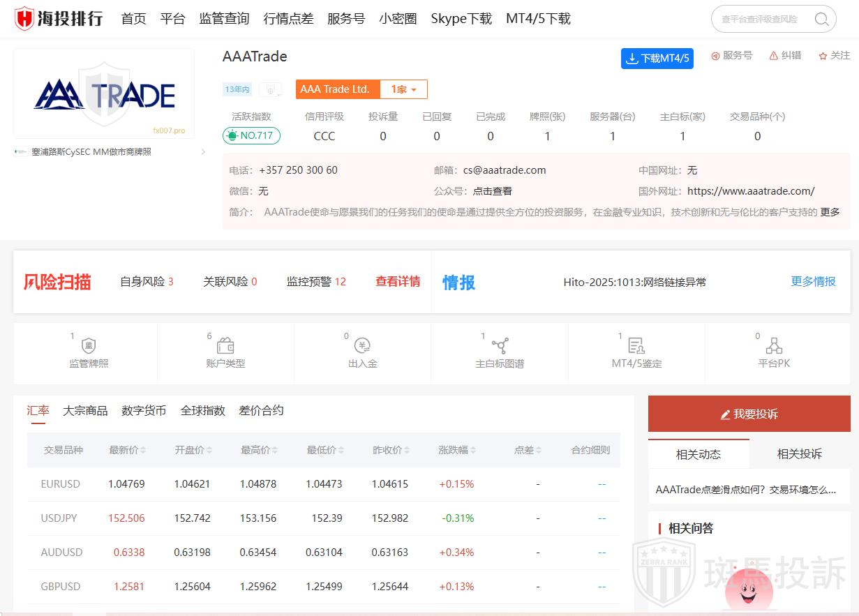
Task: Open the 相关投诉 tab
Action: pos(799,454)
